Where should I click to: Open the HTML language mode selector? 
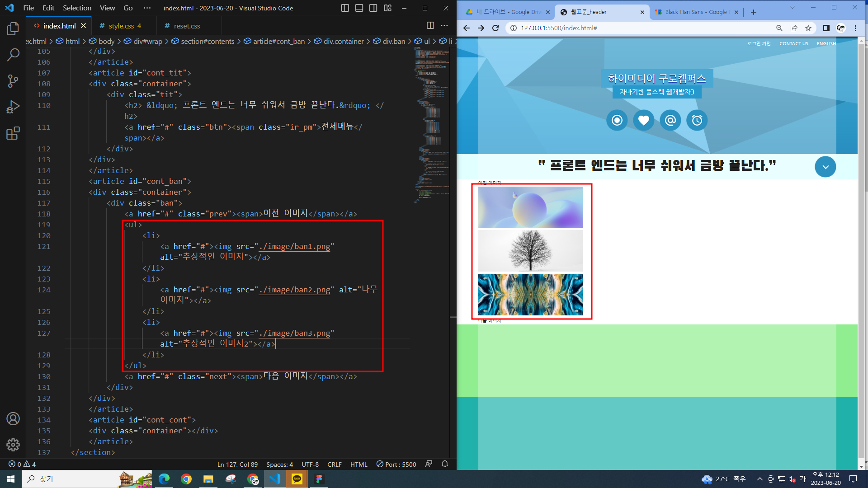(359, 464)
